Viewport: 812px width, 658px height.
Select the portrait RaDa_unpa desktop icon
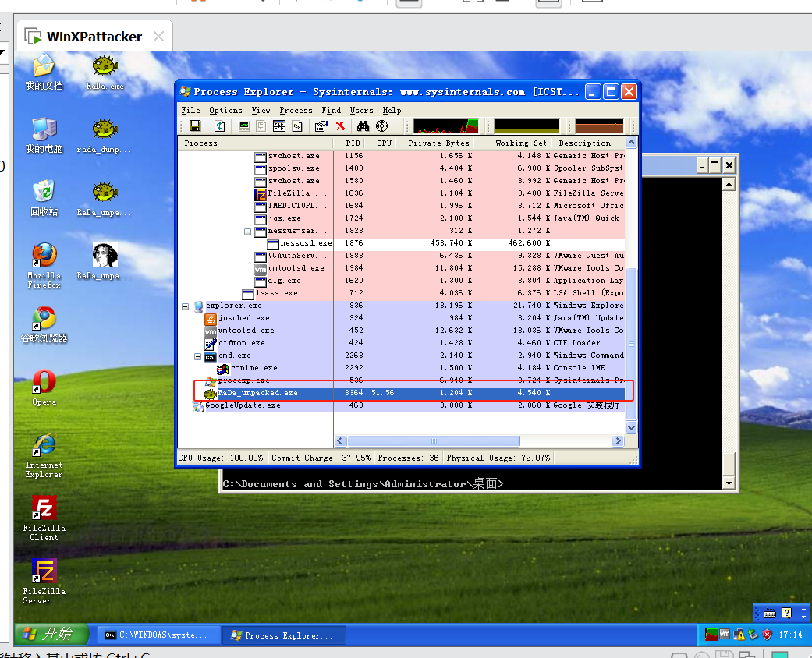104,261
